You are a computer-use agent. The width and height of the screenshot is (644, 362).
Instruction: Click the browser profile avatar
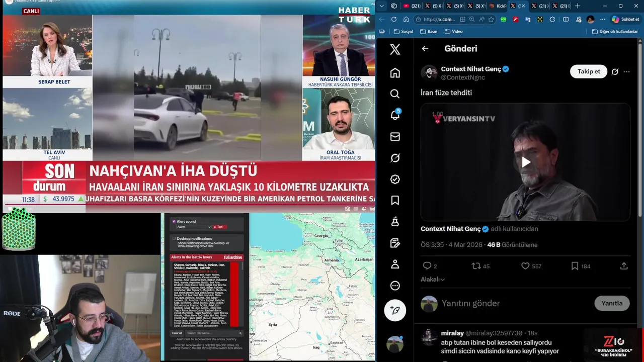point(590,19)
